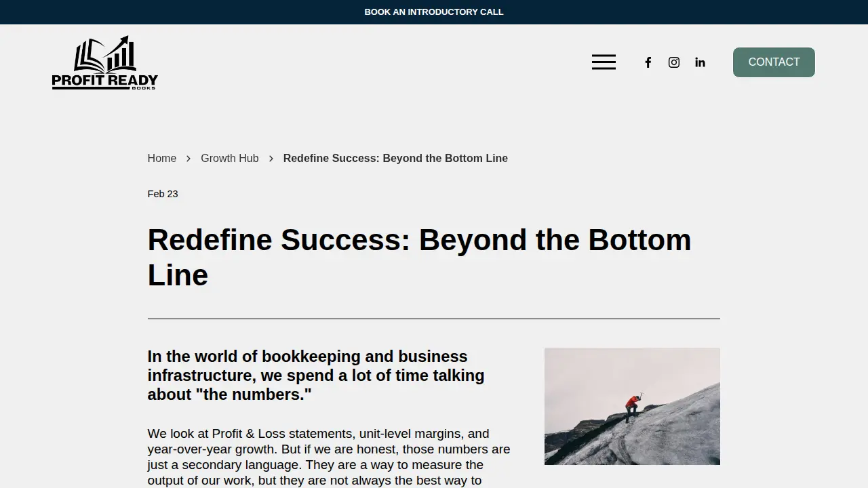Click the Redefine Success article heading
868x488 pixels.
[x=420, y=258]
